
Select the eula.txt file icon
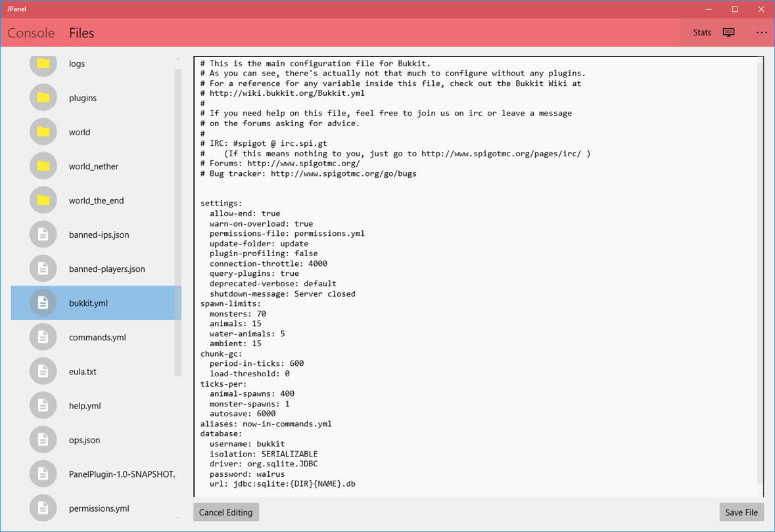pyautogui.click(x=43, y=371)
